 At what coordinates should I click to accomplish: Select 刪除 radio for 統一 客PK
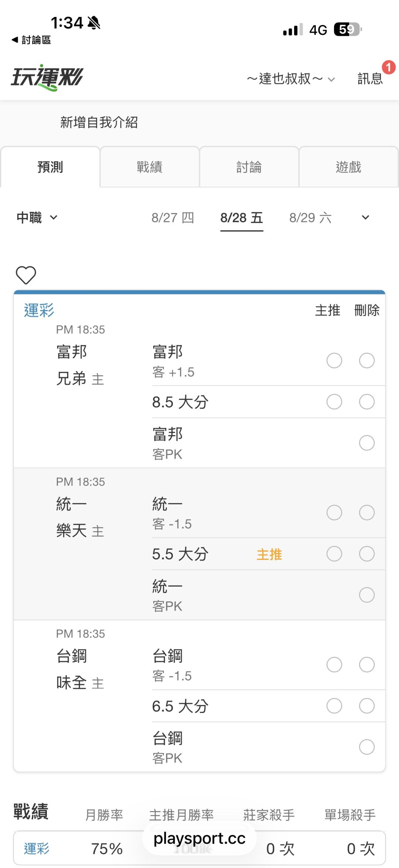(367, 595)
